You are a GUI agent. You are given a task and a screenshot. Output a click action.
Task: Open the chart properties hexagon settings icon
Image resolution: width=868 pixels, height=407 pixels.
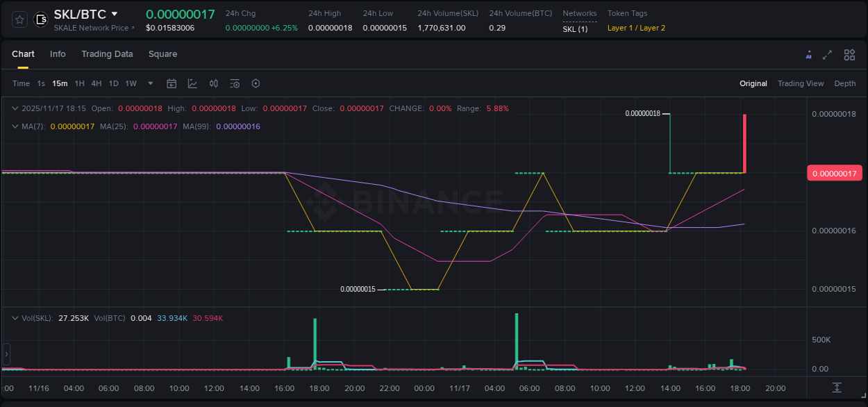click(x=256, y=83)
